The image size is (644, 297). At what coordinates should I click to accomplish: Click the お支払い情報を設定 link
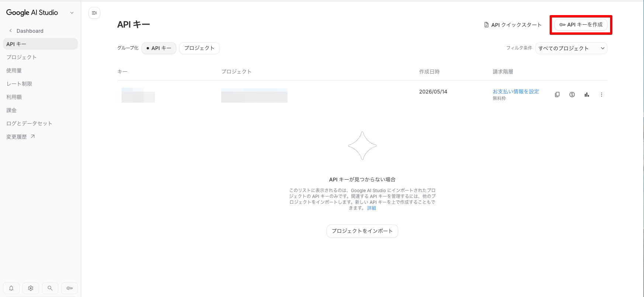(516, 91)
